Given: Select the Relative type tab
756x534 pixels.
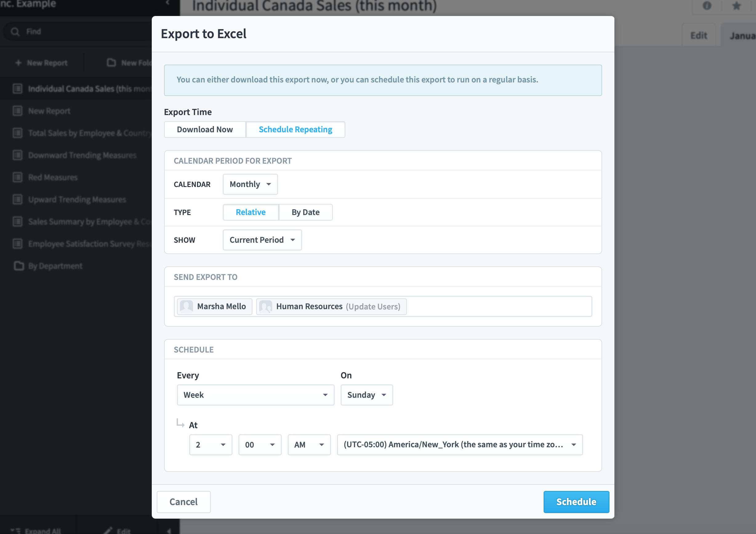Looking at the screenshot, I should tap(251, 212).
